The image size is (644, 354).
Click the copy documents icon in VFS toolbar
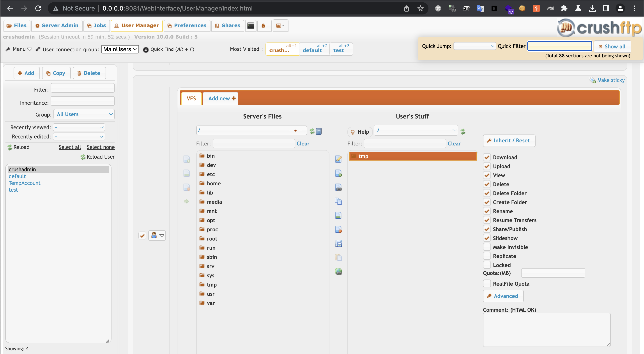338,201
